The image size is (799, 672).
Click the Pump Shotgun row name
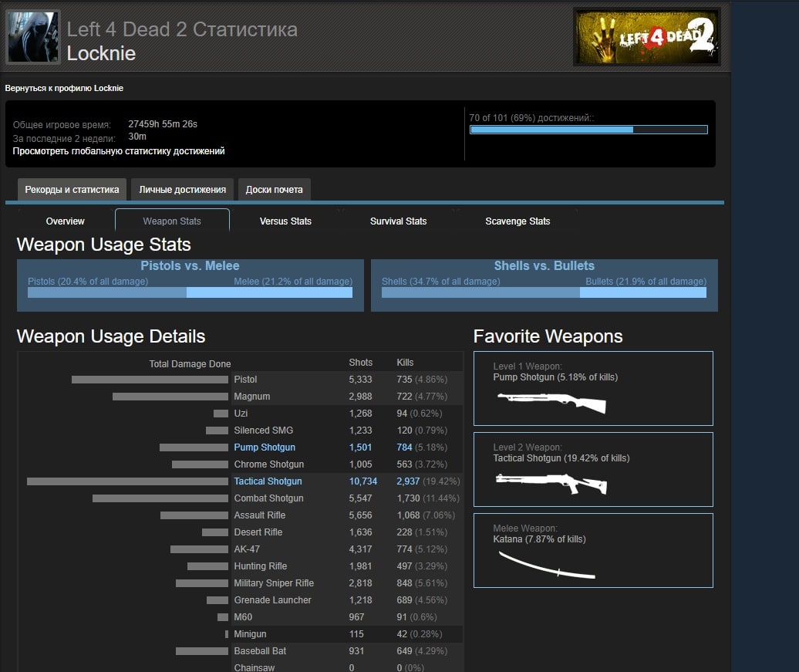point(265,447)
